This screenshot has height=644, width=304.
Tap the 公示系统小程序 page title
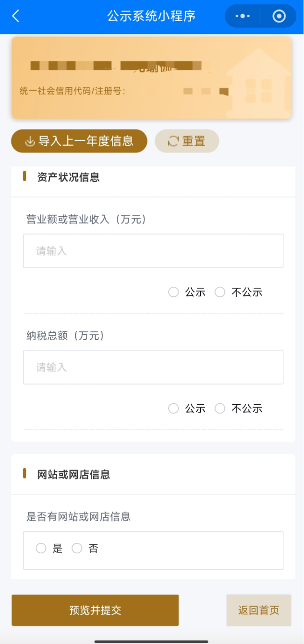(x=151, y=16)
